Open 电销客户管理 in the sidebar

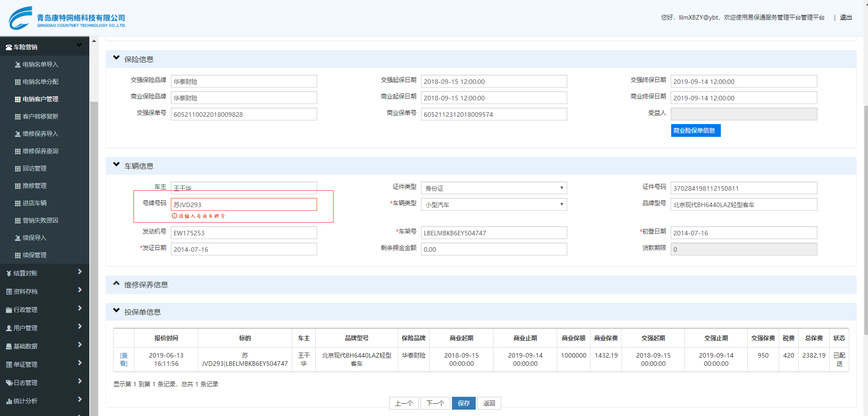tap(41, 99)
